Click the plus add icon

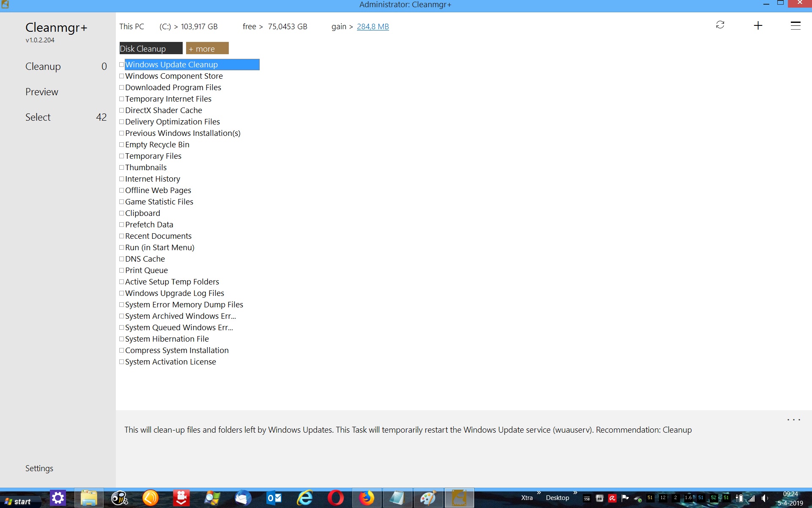click(x=758, y=26)
